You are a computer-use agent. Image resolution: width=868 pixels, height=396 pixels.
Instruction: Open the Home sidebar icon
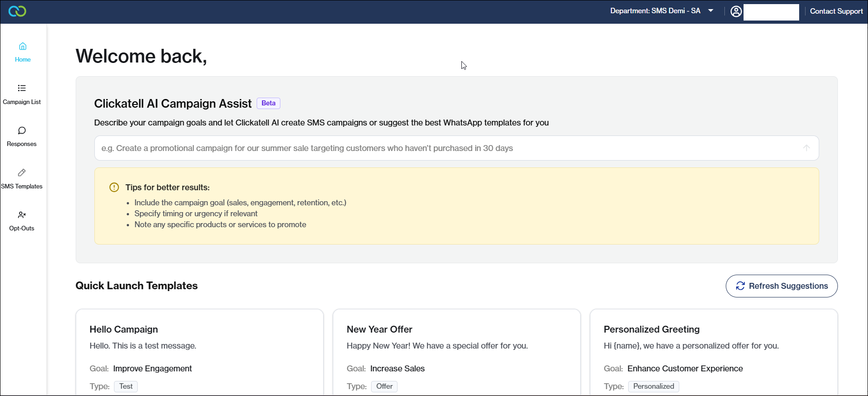click(22, 47)
